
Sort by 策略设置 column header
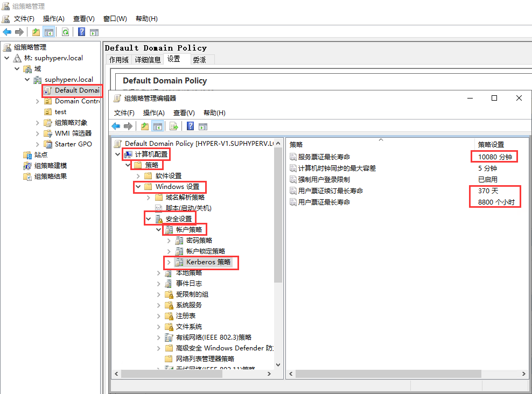point(501,144)
